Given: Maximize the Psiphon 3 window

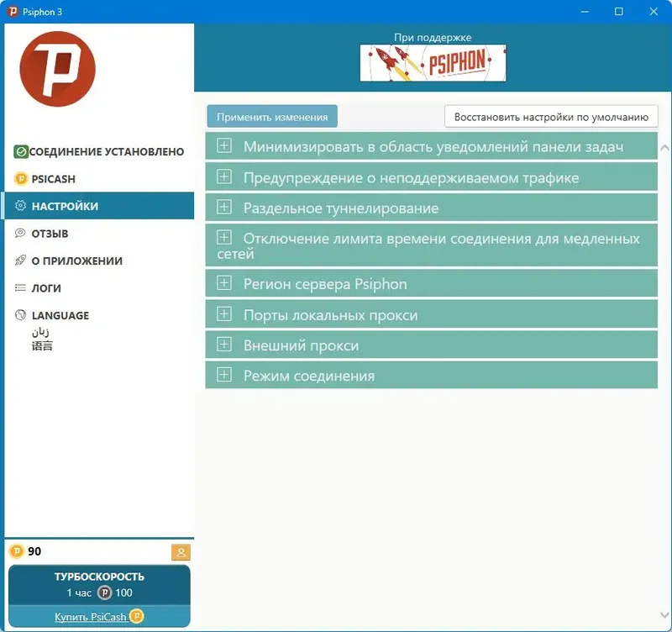Looking at the screenshot, I should click(x=618, y=12).
